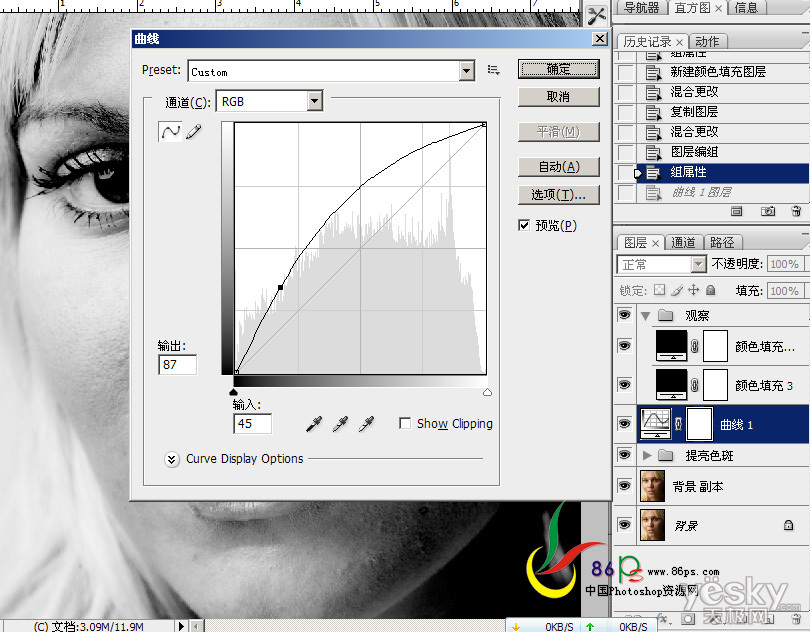The height and width of the screenshot is (632, 810).
Task: Hide the 背景 layer eye icon
Action: pos(625,525)
